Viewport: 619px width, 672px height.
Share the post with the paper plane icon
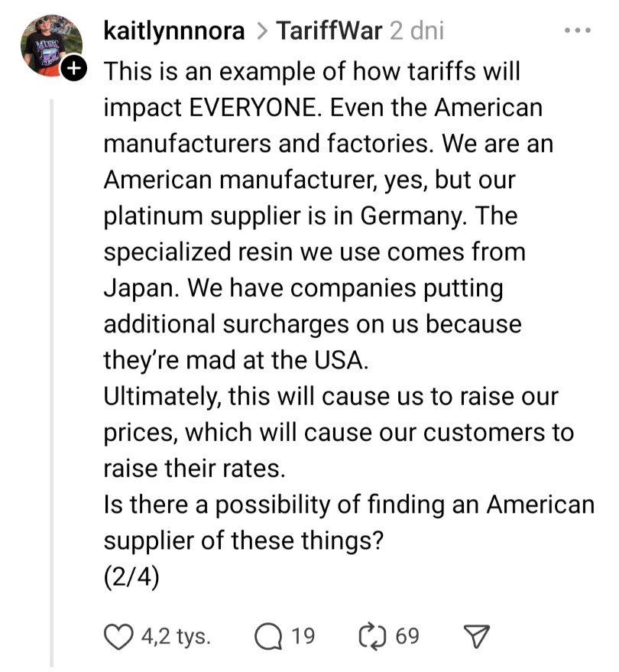click(476, 636)
